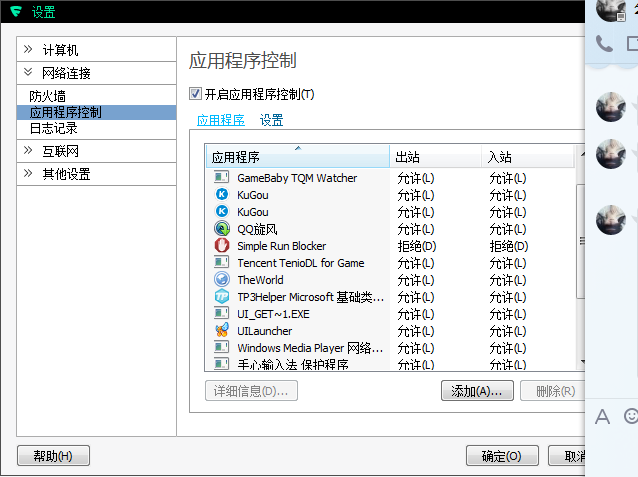Open the emoji smiley picker in chat
638x477 pixels.
(630, 416)
